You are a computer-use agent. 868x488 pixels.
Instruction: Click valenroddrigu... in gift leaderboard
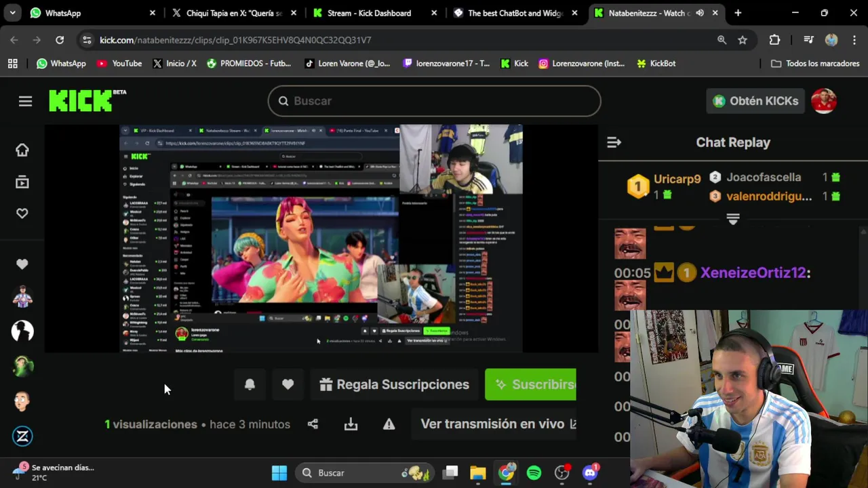point(769,197)
